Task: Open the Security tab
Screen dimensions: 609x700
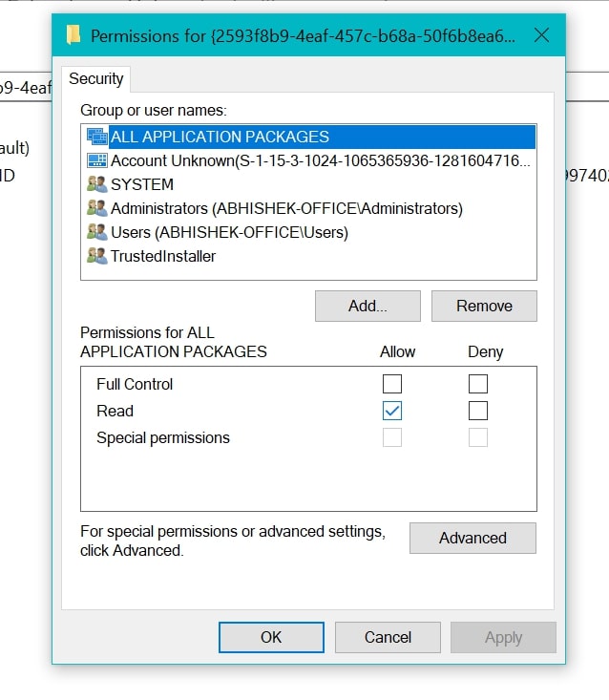Action: [95, 79]
